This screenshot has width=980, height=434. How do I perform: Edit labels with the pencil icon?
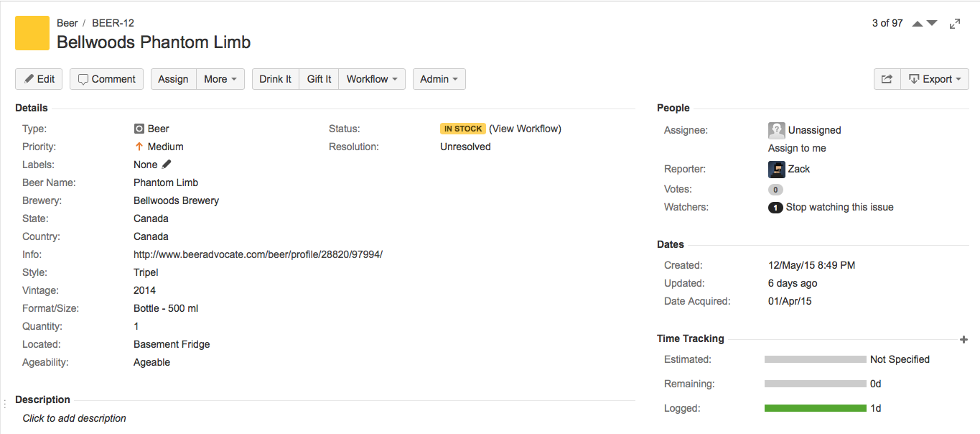point(167,165)
